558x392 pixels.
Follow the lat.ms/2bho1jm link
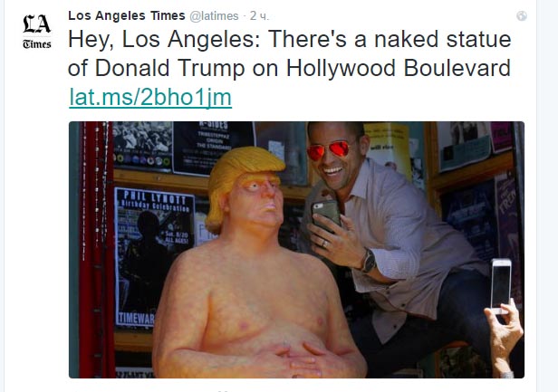pyautogui.click(x=150, y=97)
